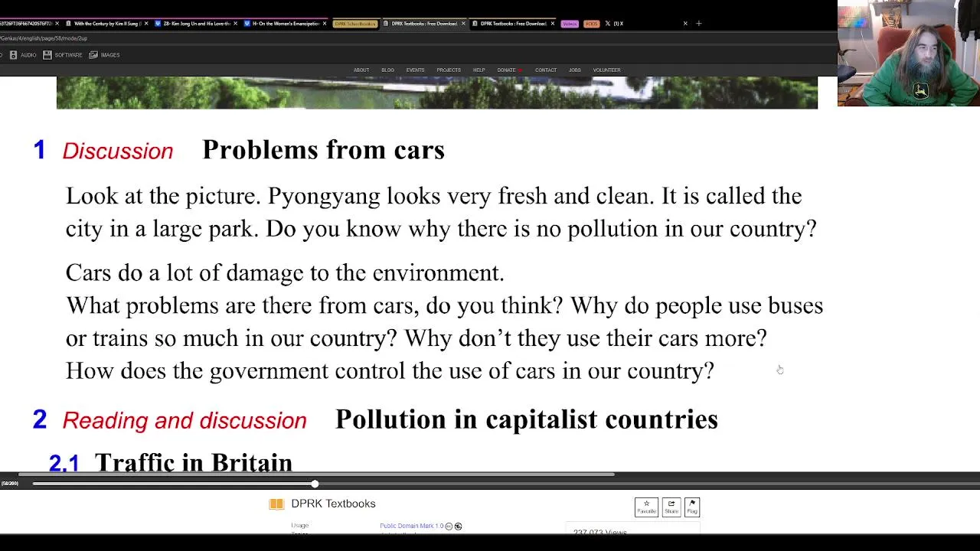Select the DPRK Schoolbooks tab group label

[355, 24]
